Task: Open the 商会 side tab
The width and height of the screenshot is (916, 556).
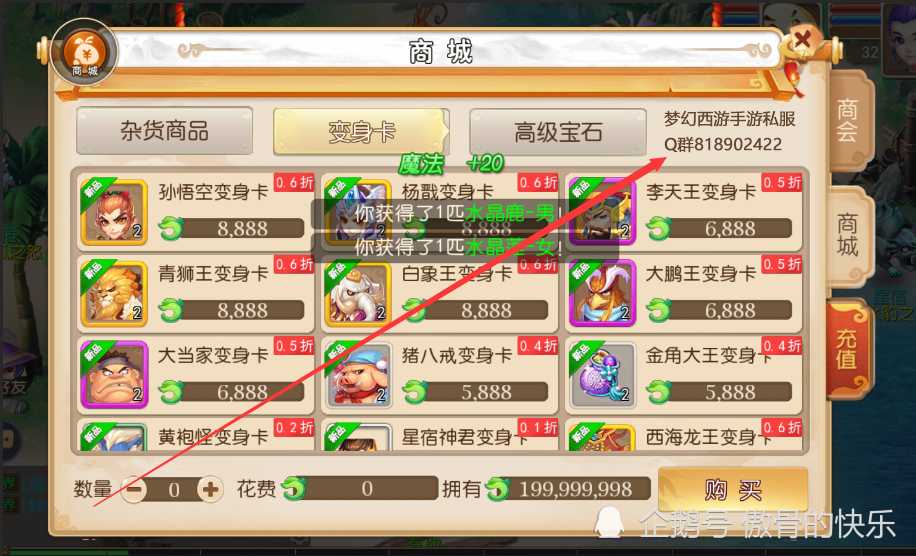Action: click(x=848, y=121)
